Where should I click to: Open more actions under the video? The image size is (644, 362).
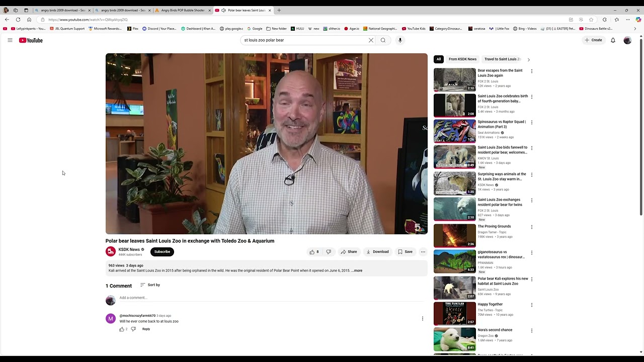423,252
